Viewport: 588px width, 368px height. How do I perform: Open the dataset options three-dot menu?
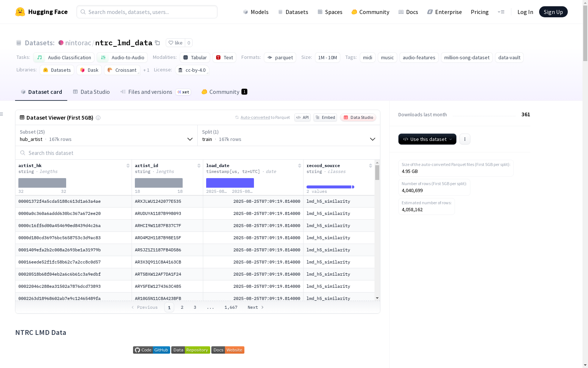click(x=465, y=139)
